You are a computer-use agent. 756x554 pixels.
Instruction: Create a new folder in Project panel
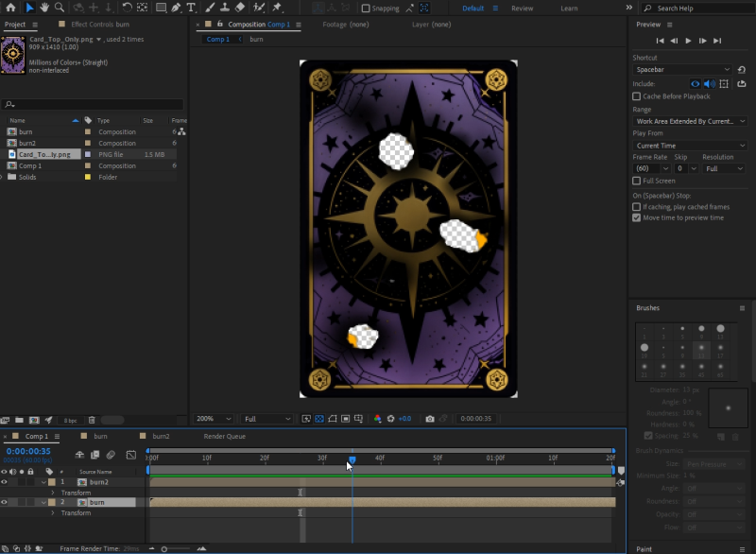[x=19, y=421]
